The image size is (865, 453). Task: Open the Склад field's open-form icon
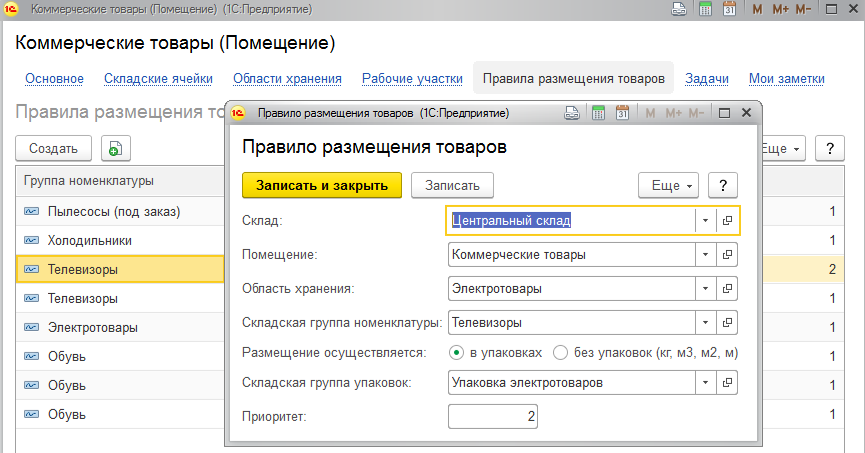click(728, 221)
